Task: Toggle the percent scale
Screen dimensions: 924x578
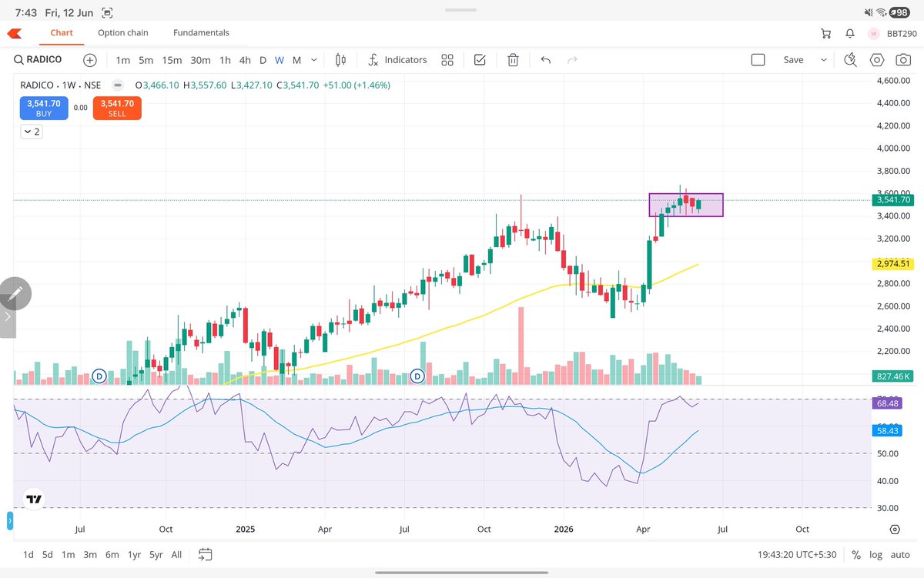Action: point(856,554)
